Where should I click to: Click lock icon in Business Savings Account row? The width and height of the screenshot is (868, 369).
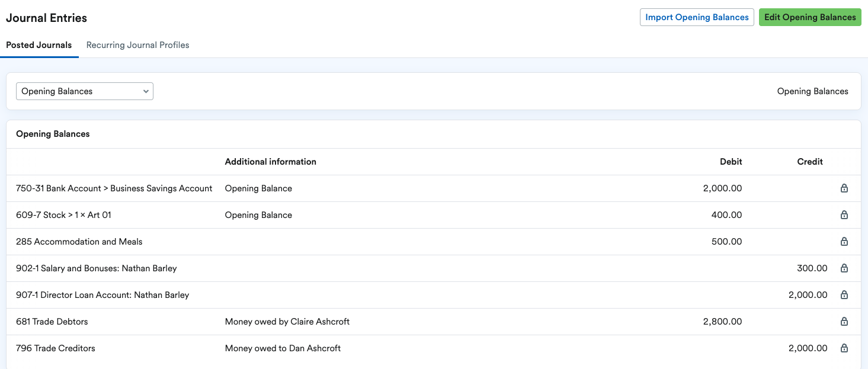pos(844,188)
